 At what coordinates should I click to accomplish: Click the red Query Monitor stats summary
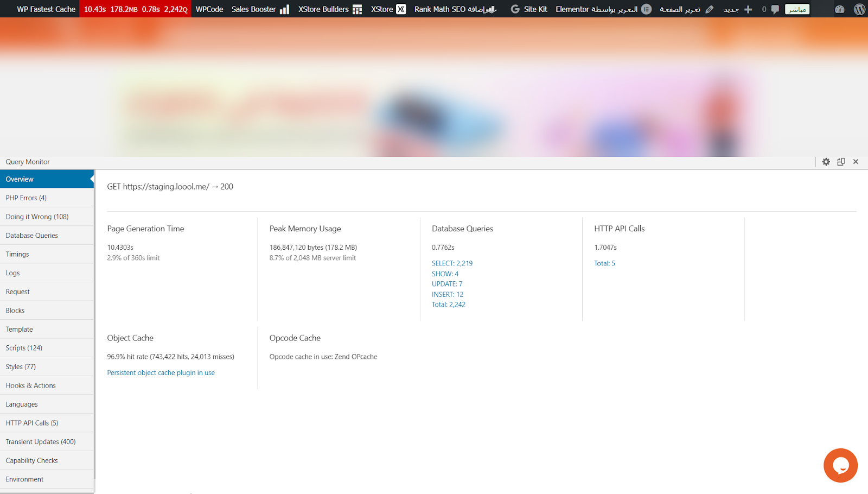point(135,9)
